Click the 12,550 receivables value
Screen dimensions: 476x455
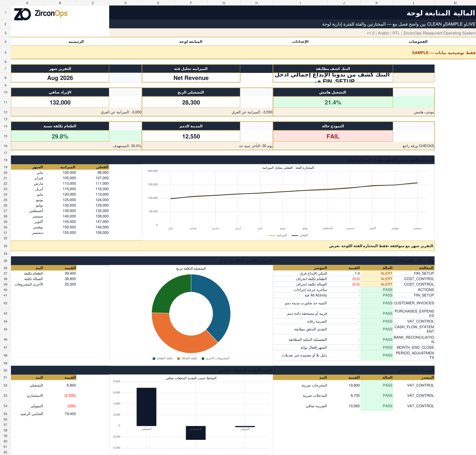(x=191, y=137)
